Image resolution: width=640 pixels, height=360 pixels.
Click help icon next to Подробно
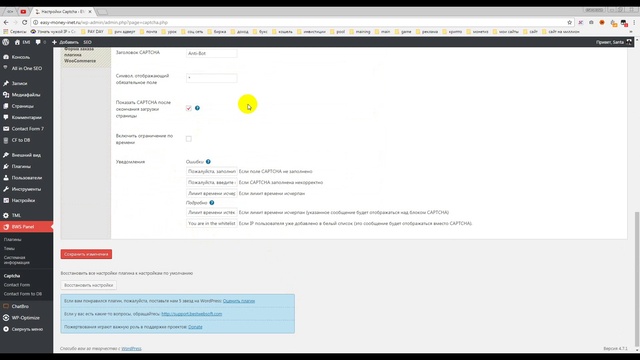point(211,203)
